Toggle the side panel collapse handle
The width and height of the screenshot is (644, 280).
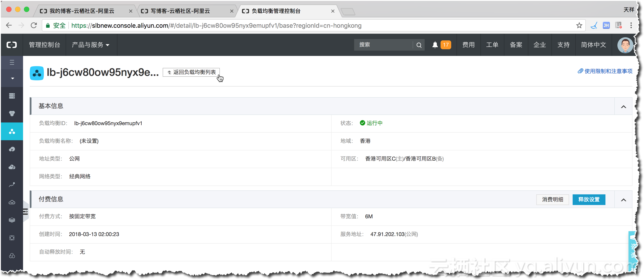25,212
